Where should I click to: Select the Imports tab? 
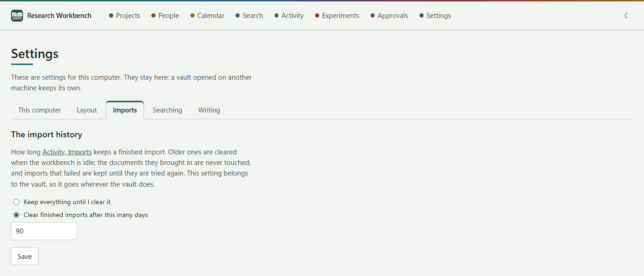pyautogui.click(x=125, y=110)
